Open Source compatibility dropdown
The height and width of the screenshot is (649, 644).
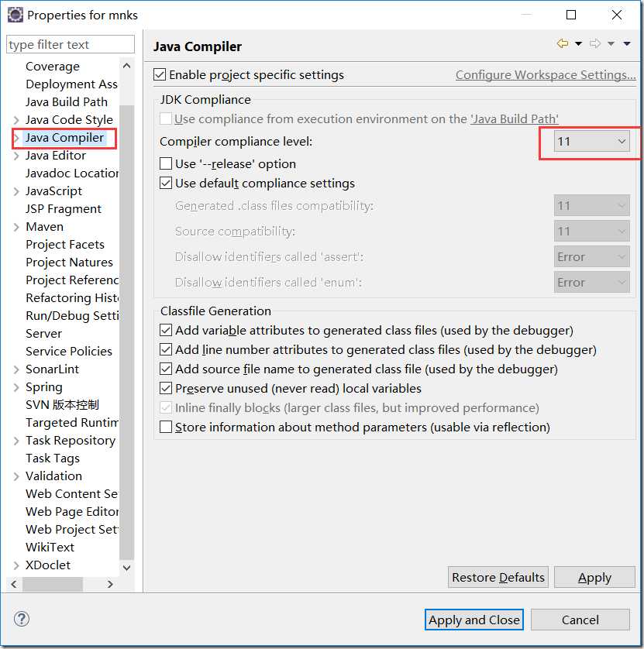[x=591, y=231]
